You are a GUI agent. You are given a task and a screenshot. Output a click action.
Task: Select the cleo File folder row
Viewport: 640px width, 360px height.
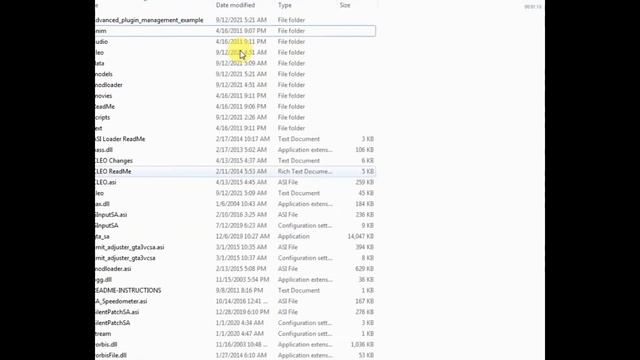pos(235,53)
